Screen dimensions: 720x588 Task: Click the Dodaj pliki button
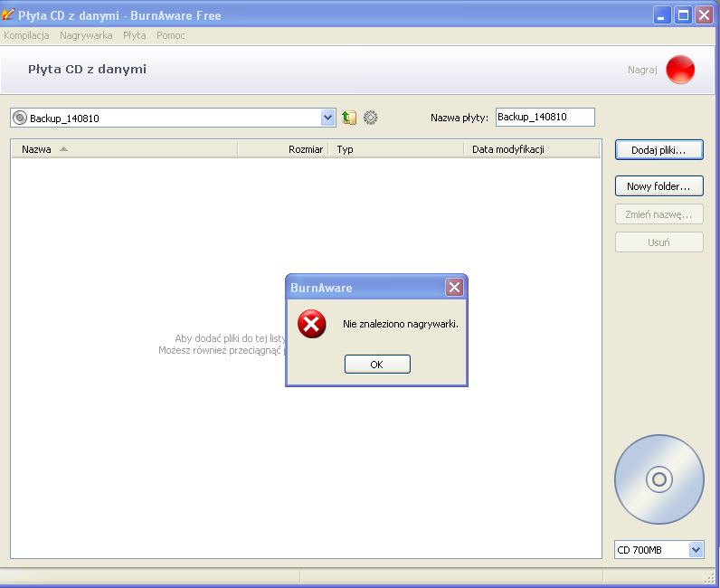pyautogui.click(x=658, y=150)
